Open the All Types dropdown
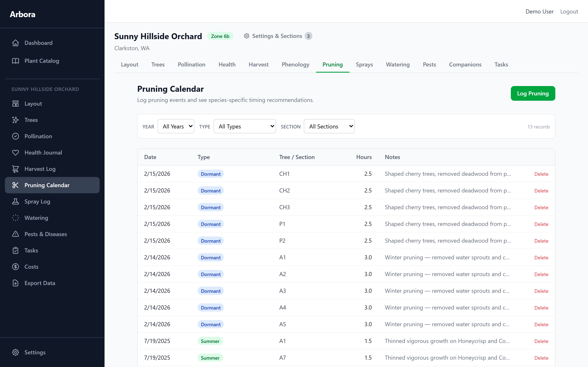This screenshot has width=588, height=367. (x=245, y=126)
